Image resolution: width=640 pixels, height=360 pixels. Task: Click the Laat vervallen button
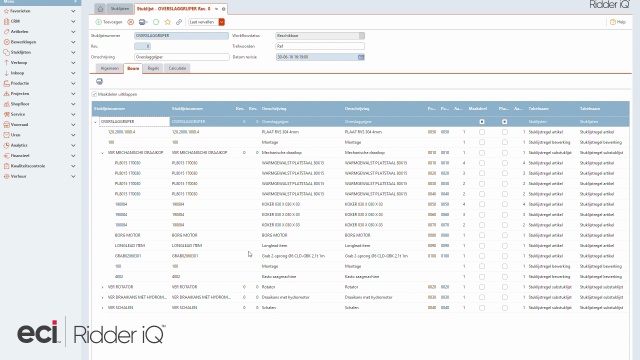coord(203,22)
